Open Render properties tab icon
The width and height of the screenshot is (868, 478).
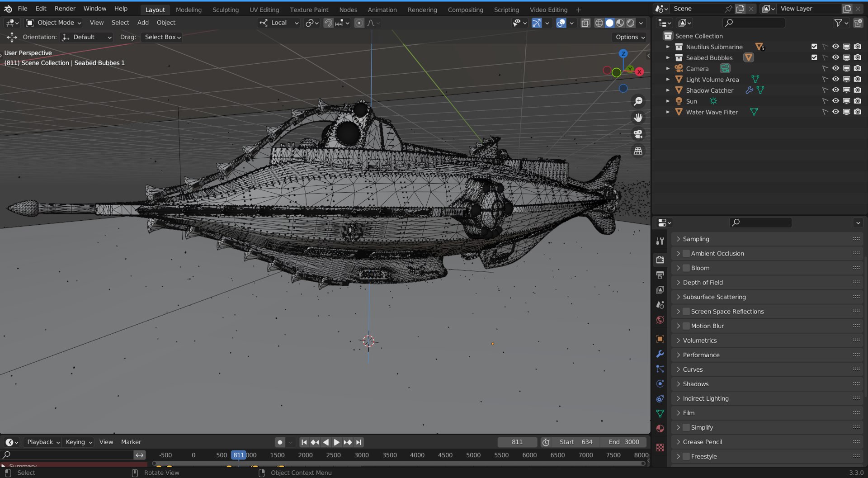click(x=660, y=260)
